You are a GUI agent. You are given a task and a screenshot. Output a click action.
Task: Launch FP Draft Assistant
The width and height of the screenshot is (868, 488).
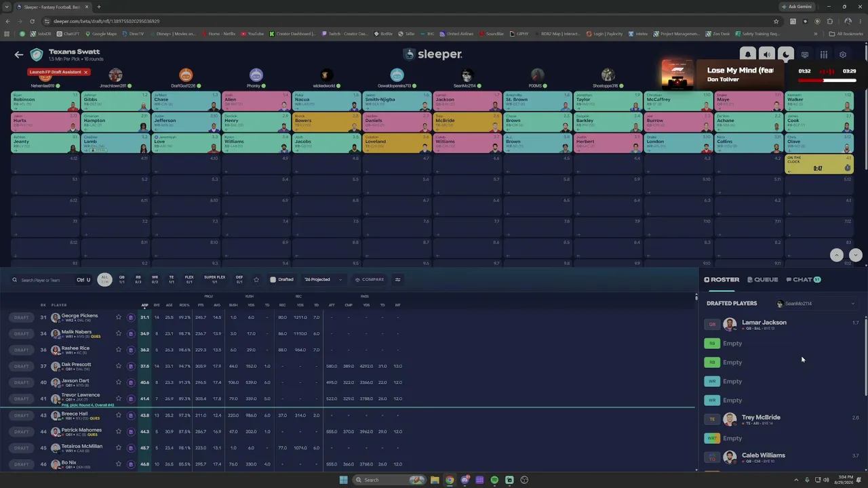(x=55, y=72)
